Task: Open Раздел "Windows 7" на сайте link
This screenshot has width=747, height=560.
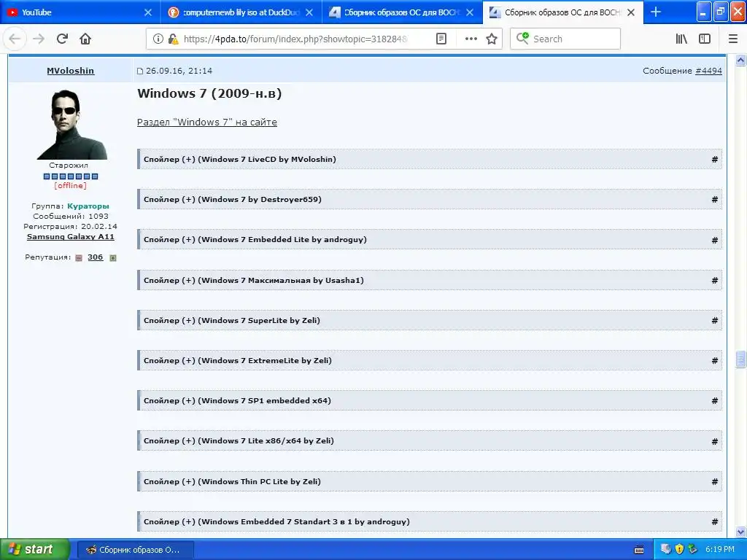Action: tap(206, 122)
